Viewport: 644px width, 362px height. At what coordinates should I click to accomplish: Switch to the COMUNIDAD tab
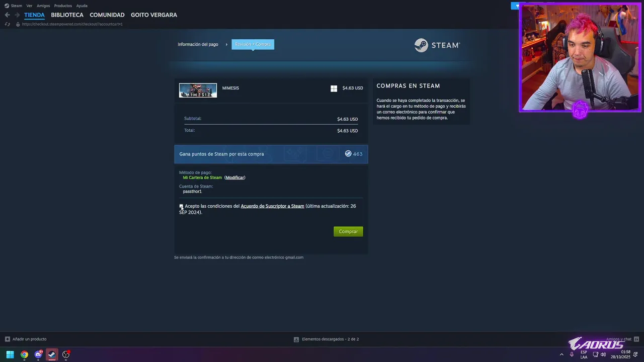coord(107,15)
